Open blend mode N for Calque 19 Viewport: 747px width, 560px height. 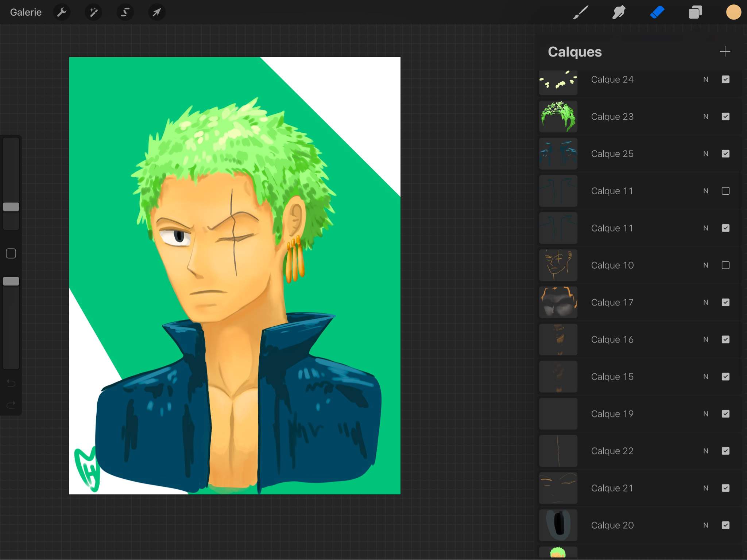706,414
